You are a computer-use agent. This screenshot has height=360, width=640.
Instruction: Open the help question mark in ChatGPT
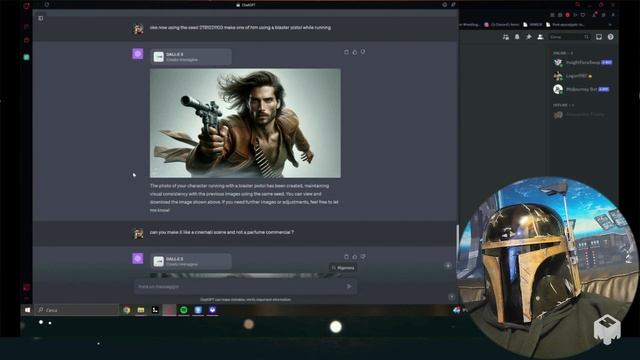point(451,297)
